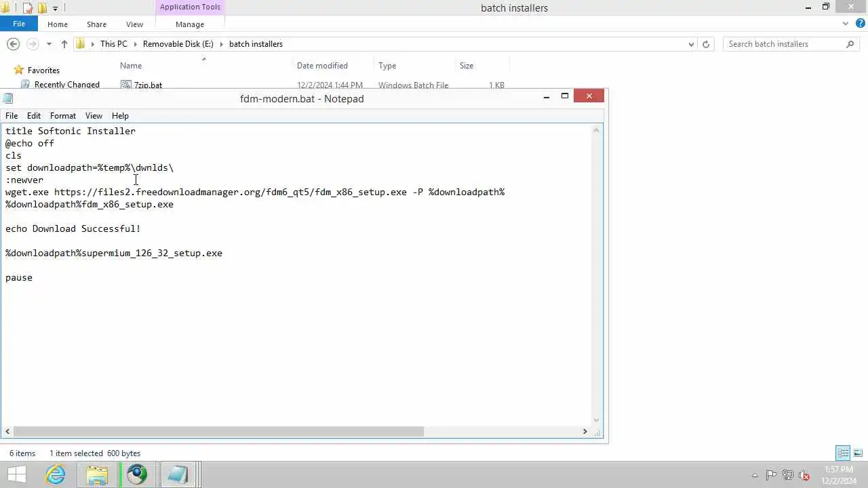Screen dimensions: 868x488
Task: Click the muted volume tray icon
Action: click(804, 475)
